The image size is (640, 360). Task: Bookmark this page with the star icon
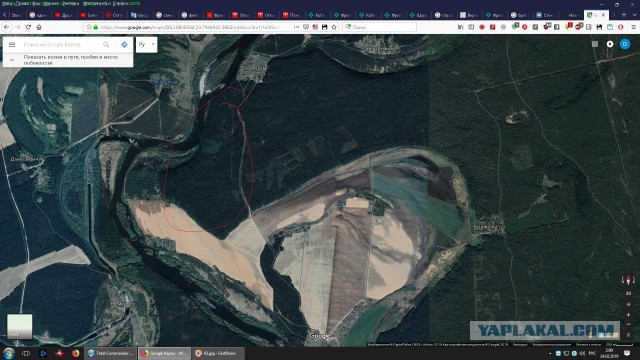tap(334, 27)
